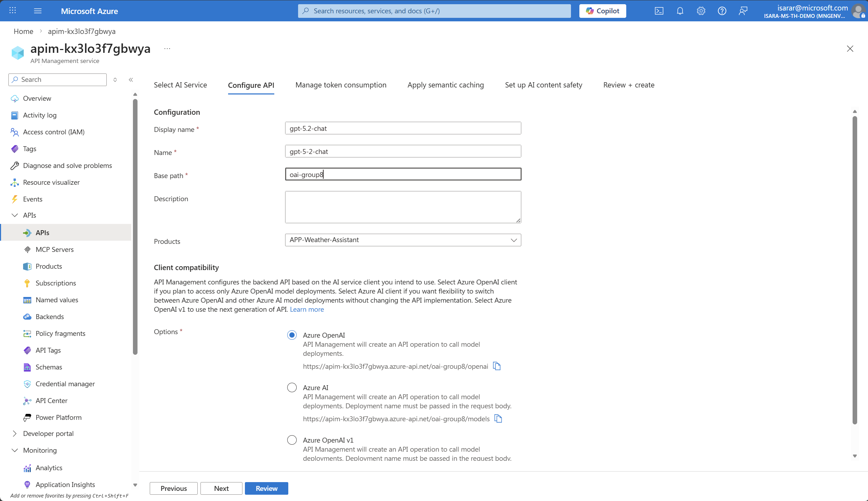The height and width of the screenshot is (501, 868).
Task: Open Tags in the sidebar
Action: pos(30,149)
